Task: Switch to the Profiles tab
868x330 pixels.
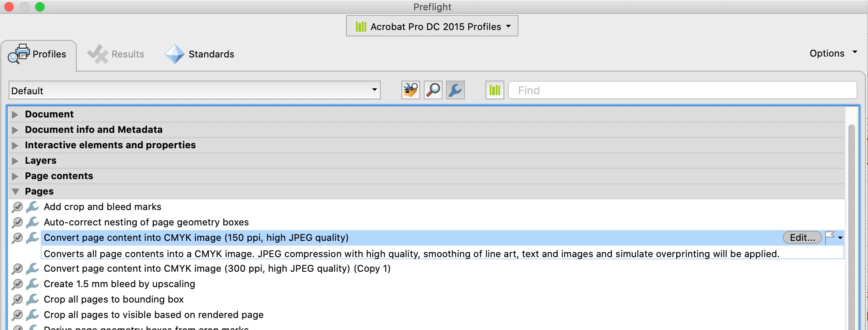Action: tap(39, 54)
